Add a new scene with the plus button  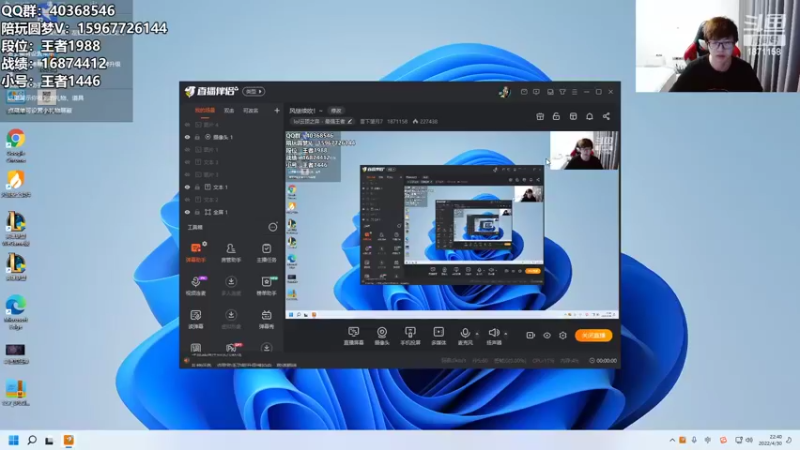tap(277, 110)
